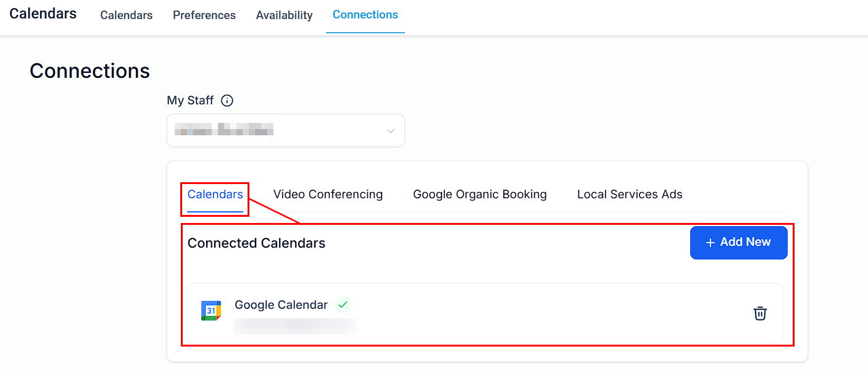
Task: Open Calendars in the top navigation
Action: [x=127, y=15]
